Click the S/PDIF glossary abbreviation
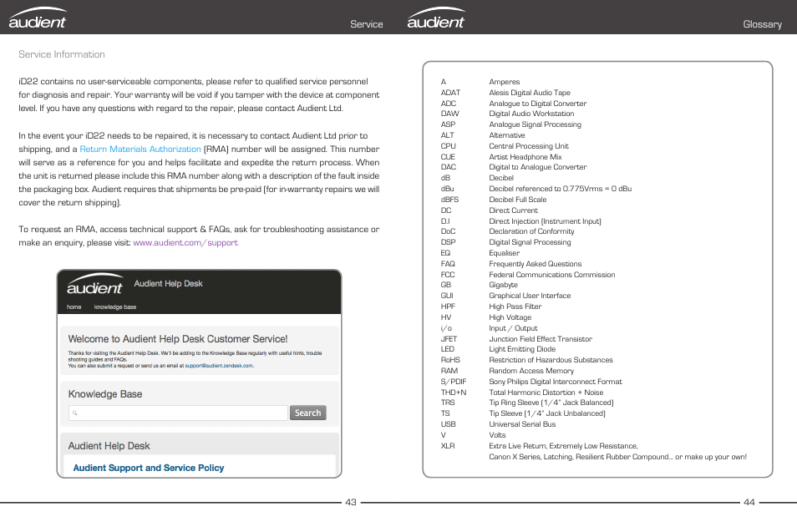Viewport: 797px width, 532px height. [454, 382]
